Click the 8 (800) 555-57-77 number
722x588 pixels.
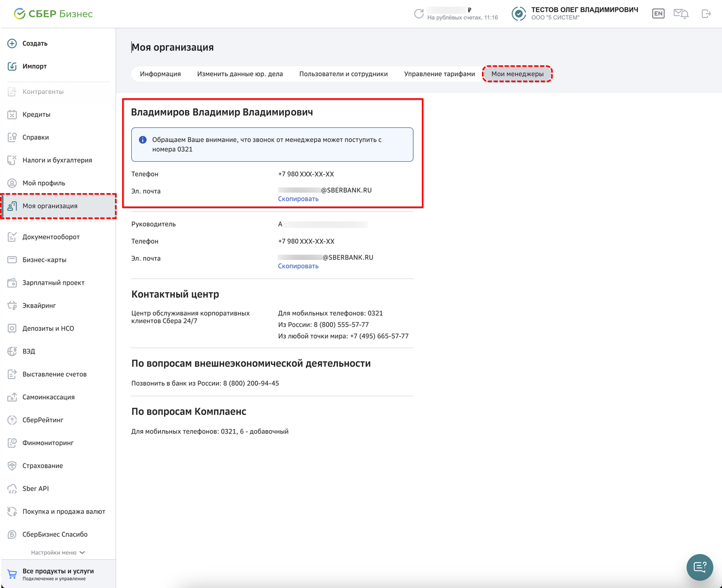(x=341, y=325)
